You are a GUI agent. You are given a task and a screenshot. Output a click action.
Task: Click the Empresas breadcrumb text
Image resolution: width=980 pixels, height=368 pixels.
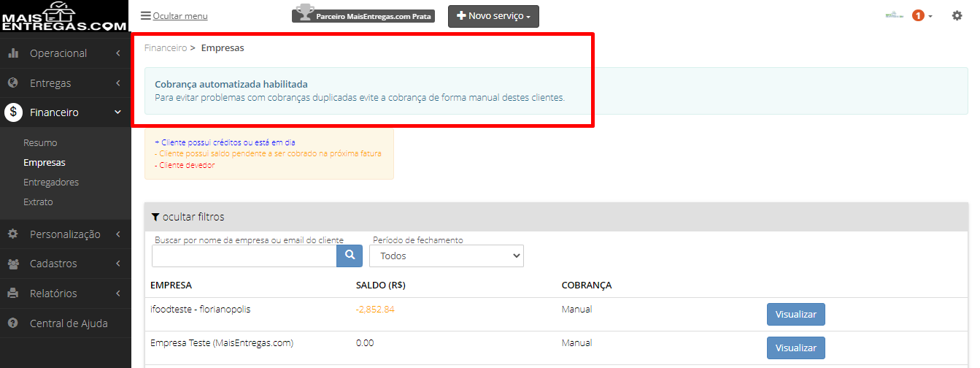223,48
